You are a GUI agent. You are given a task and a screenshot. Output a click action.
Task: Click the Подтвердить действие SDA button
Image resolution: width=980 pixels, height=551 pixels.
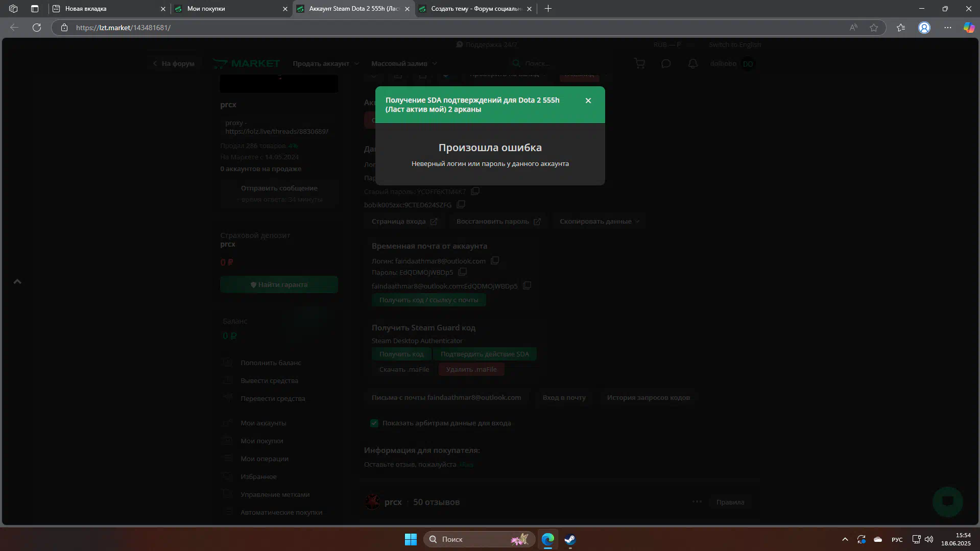485,354
